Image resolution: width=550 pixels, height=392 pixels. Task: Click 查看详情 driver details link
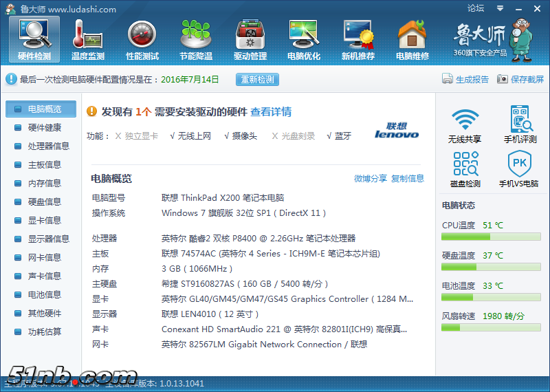[x=270, y=112]
